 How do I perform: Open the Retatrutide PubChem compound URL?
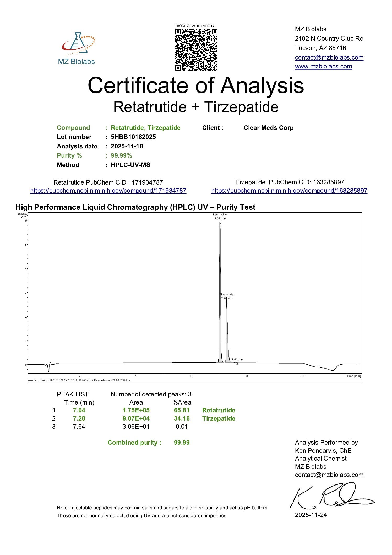click(108, 191)
